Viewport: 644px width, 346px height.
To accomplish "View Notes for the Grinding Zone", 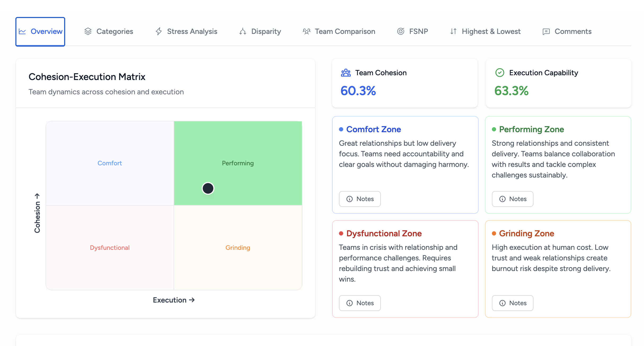I will pos(512,303).
